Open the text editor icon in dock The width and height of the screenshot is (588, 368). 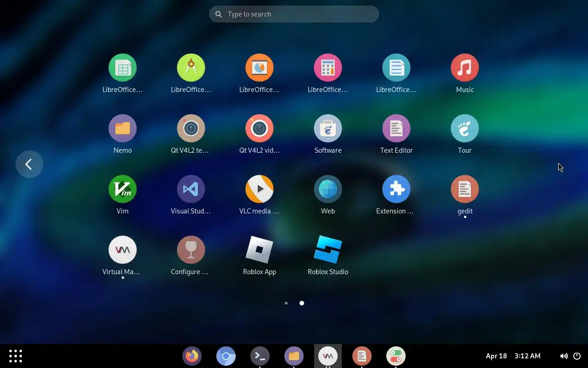click(362, 356)
